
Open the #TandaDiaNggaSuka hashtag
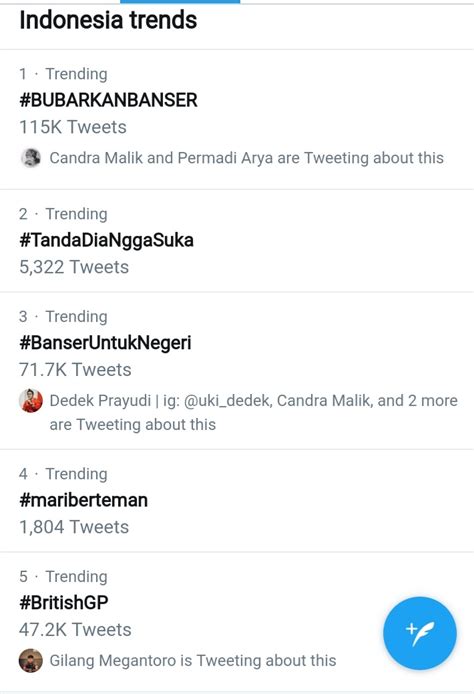coord(106,240)
